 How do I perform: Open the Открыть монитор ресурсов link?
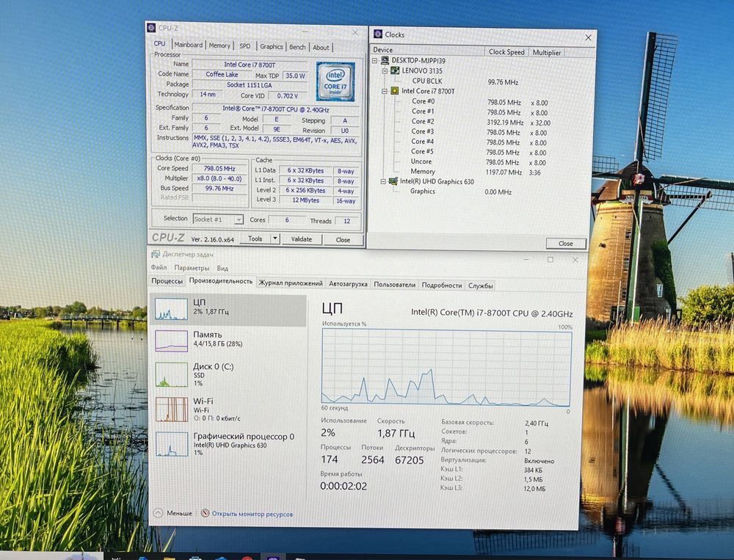[252, 514]
